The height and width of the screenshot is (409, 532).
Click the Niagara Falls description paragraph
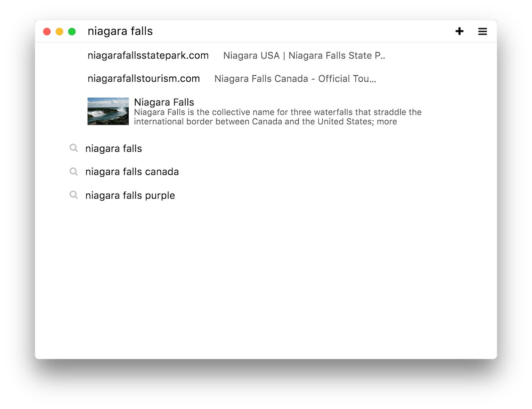click(x=278, y=117)
